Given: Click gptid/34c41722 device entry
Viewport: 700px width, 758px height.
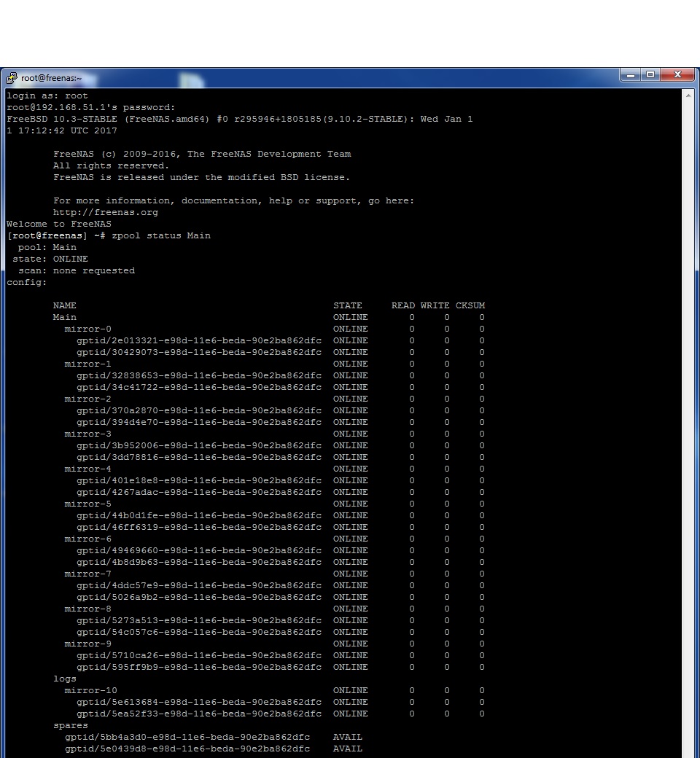Looking at the screenshot, I should tap(199, 387).
